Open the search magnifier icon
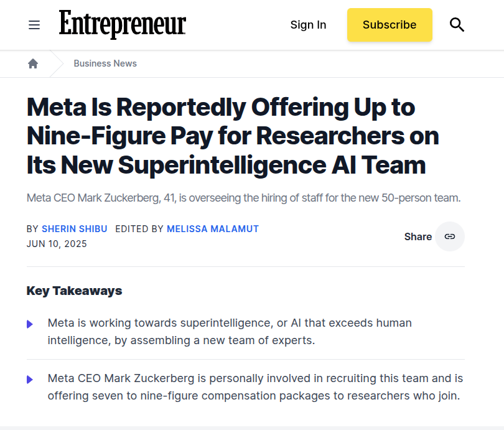 coord(457,25)
